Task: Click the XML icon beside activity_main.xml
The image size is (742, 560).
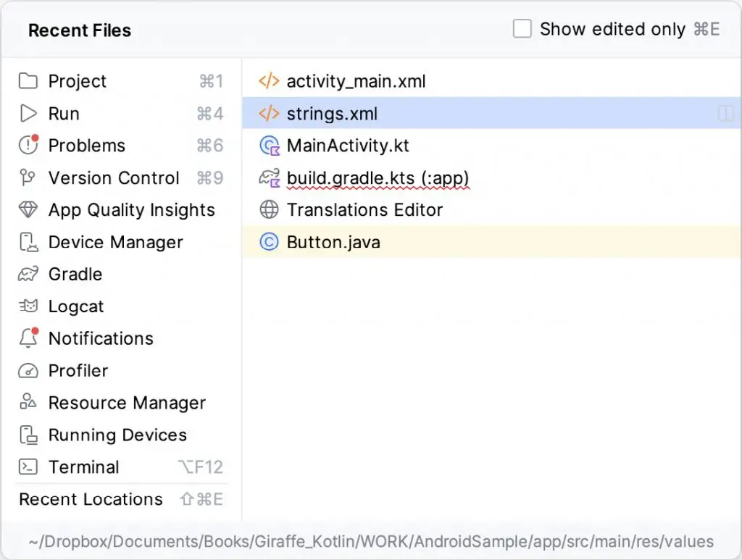Action: 268,81
